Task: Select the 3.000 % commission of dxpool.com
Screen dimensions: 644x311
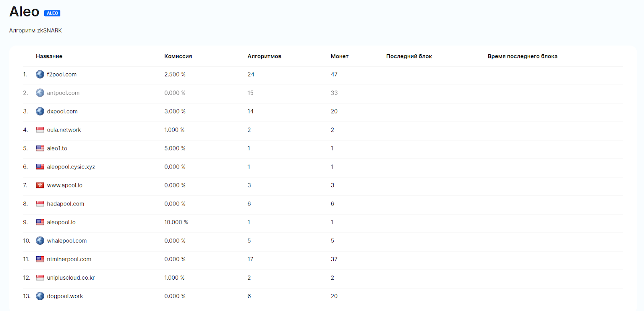Action: pos(175,111)
